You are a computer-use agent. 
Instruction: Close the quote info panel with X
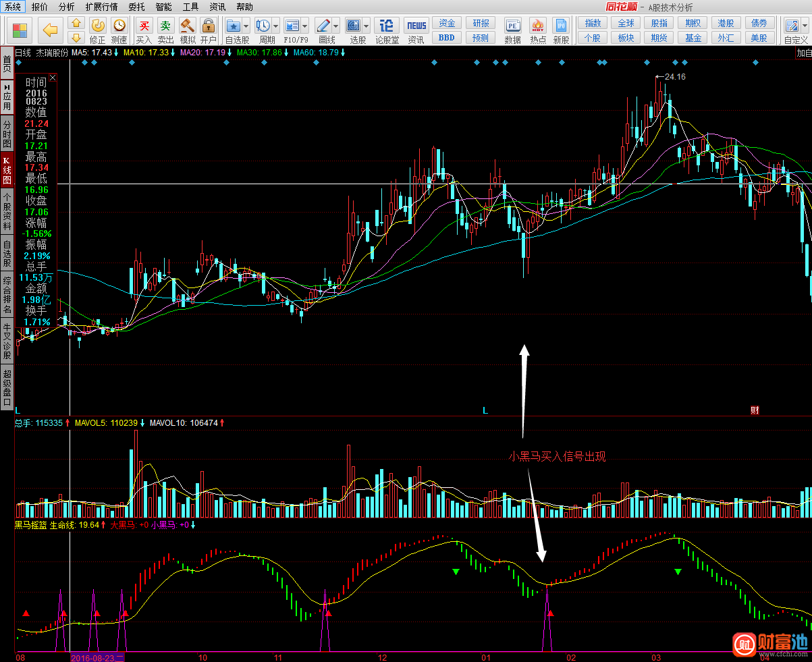(53, 78)
